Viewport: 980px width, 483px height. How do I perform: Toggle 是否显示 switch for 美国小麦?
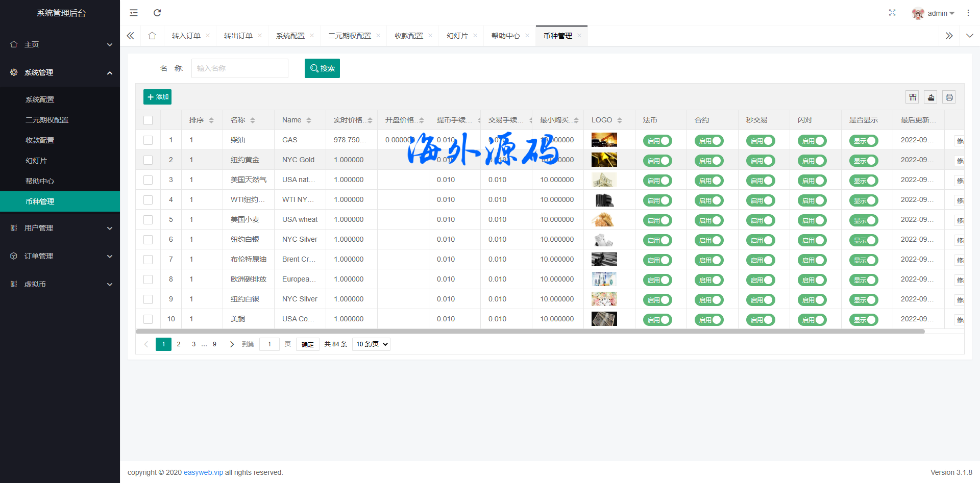864,220
